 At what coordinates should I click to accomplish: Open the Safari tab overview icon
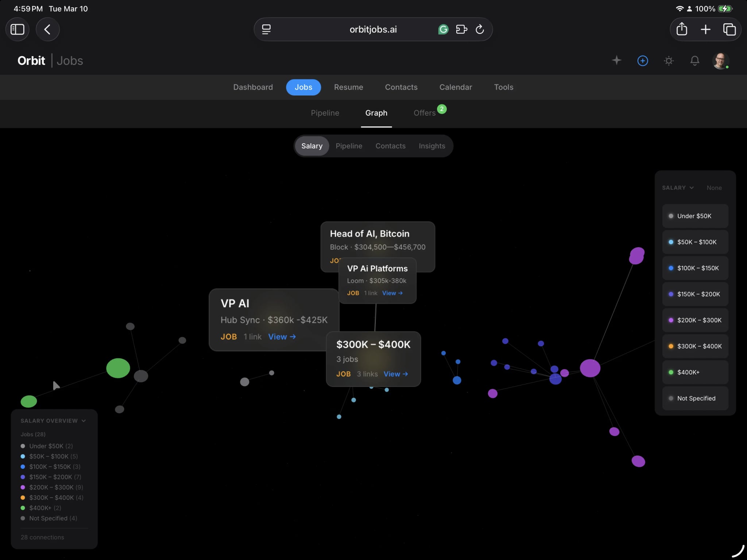[x=729, y=29]
